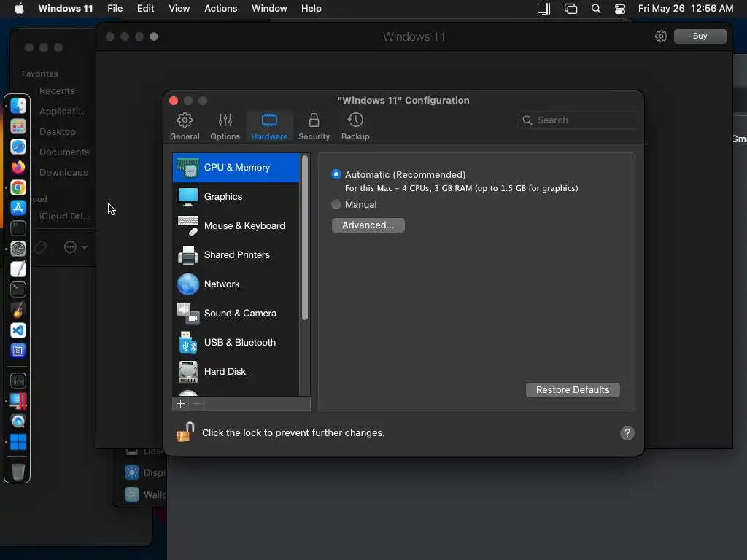Image resolution: width=747 pixels, height=560 pixels.
Task: Click the hardware list scrollbar
Action: click(x=305, y=238)
